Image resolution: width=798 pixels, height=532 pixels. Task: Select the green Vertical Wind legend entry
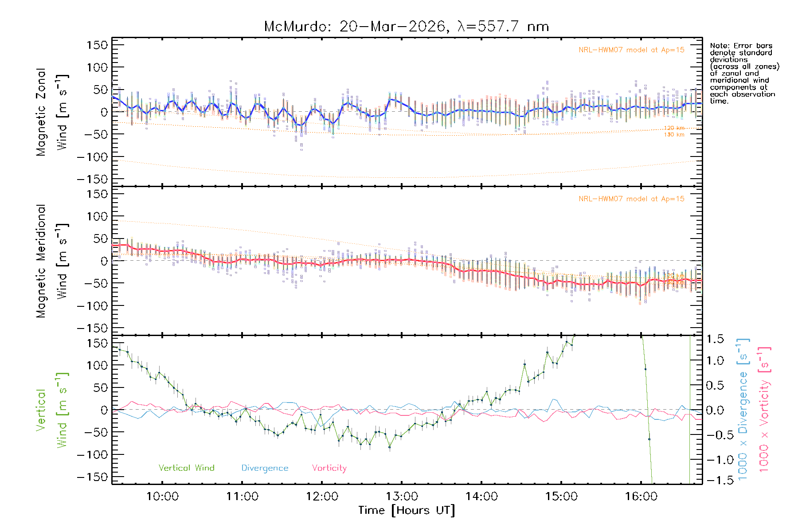186,468
